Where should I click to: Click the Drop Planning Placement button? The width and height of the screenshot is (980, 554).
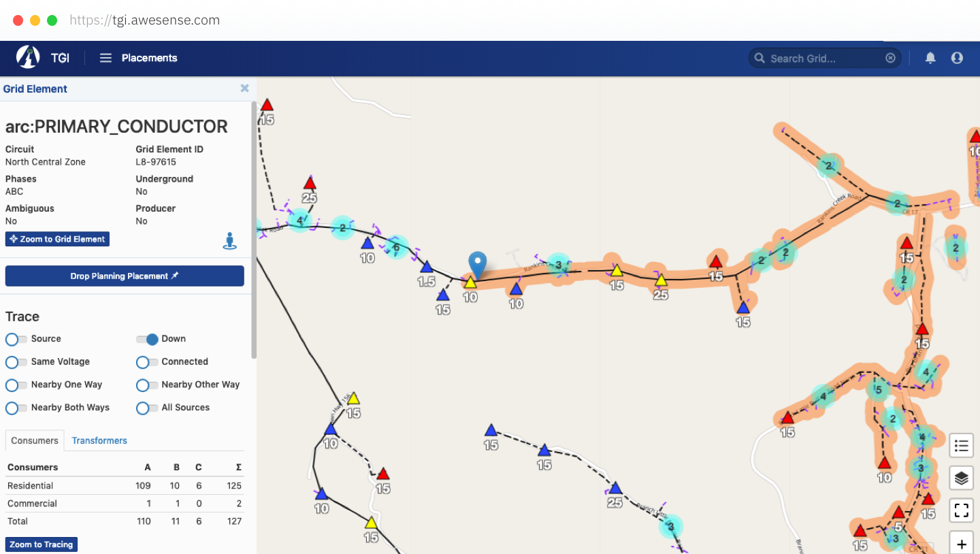(x=125, y=276)
